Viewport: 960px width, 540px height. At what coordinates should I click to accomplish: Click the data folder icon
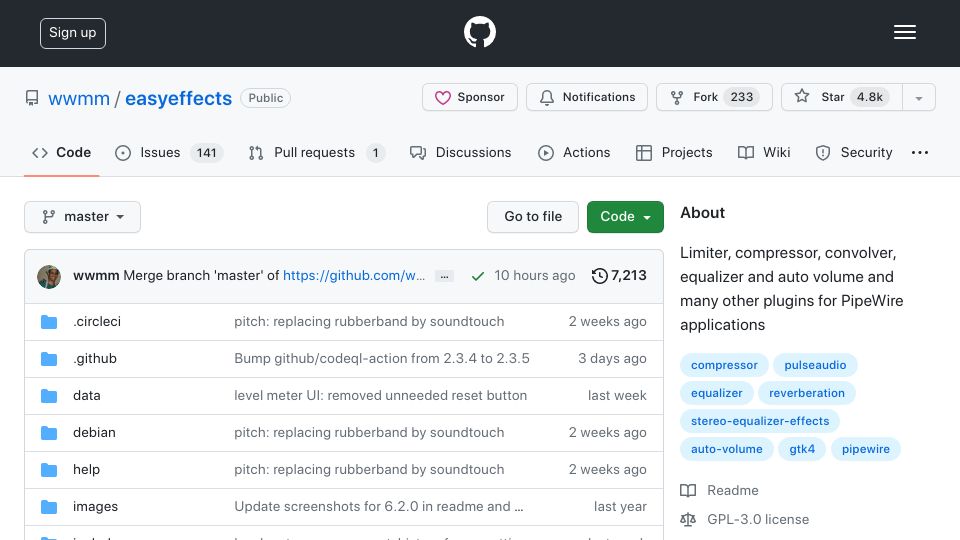pyautogui.click(x=49, y=396)
